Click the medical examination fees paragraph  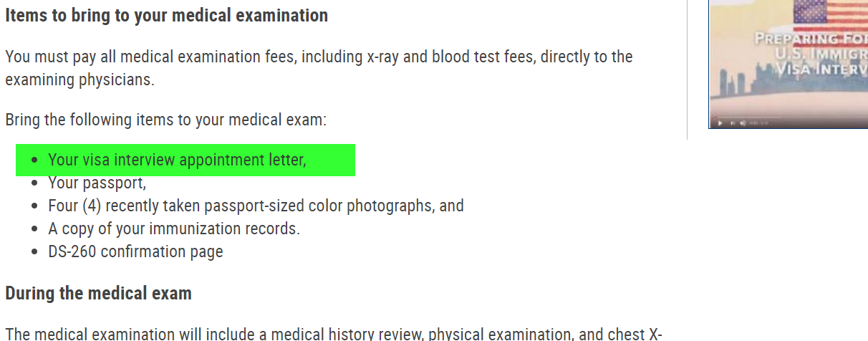click(319, 67)
